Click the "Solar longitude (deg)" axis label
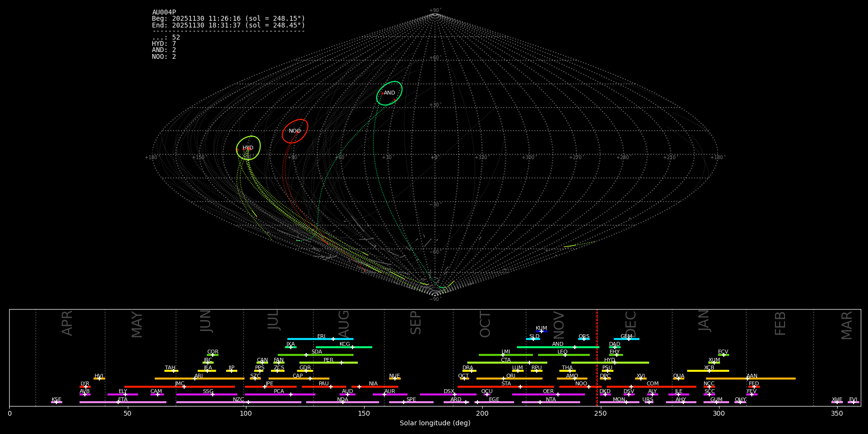 tap(434, 423)
